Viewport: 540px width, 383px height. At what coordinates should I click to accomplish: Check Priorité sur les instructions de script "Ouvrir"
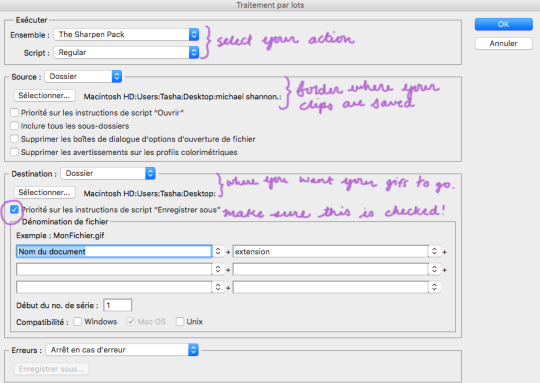[14, 113]
